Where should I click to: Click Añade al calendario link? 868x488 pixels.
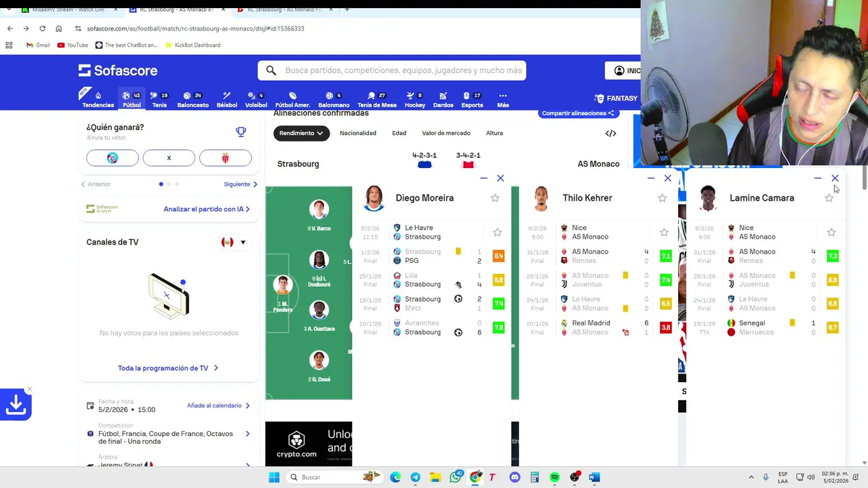(218, 405)
